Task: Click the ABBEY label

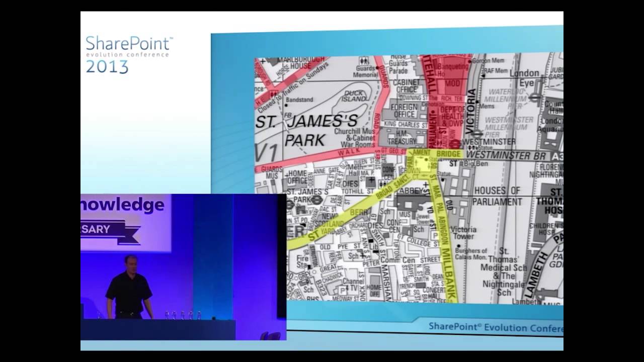Action: (x=411, y=190)
